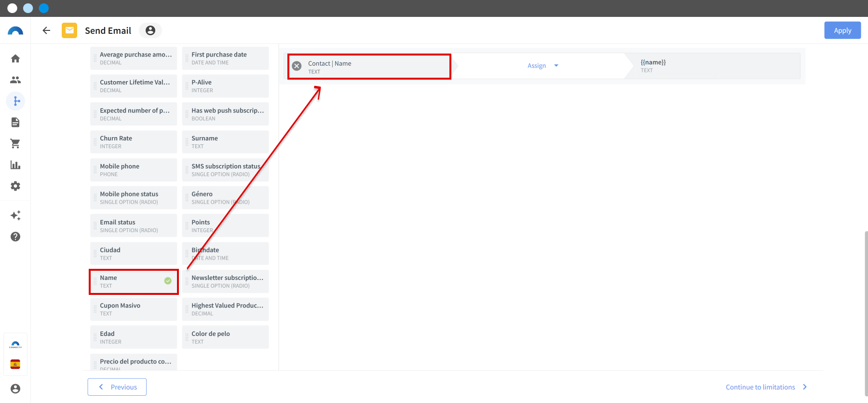Select the Mobile phone status field
The width and height of the screenshot is (868, 403).
coord(134,198)
